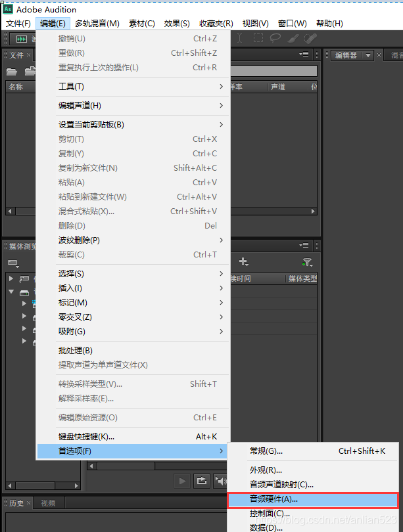This screenshot has height=532, width=403.
Task: Click the highlighted 首选项(F) menu item
Action: [x=132, y=451]
